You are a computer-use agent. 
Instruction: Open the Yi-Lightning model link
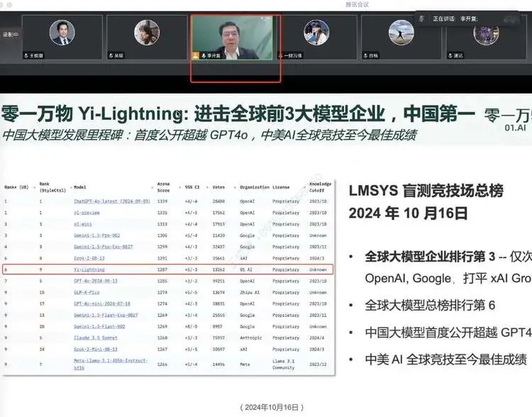click(x=89, y=269)
